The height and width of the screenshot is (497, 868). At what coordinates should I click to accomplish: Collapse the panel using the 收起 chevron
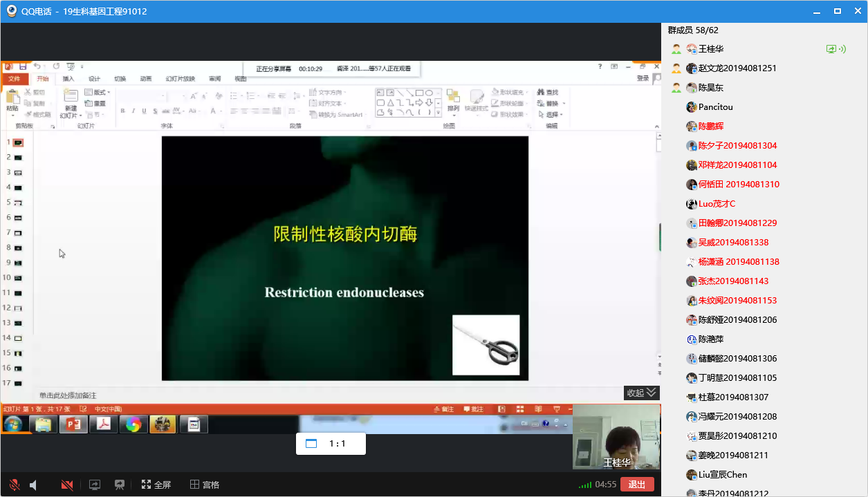(x=642, y=393)
